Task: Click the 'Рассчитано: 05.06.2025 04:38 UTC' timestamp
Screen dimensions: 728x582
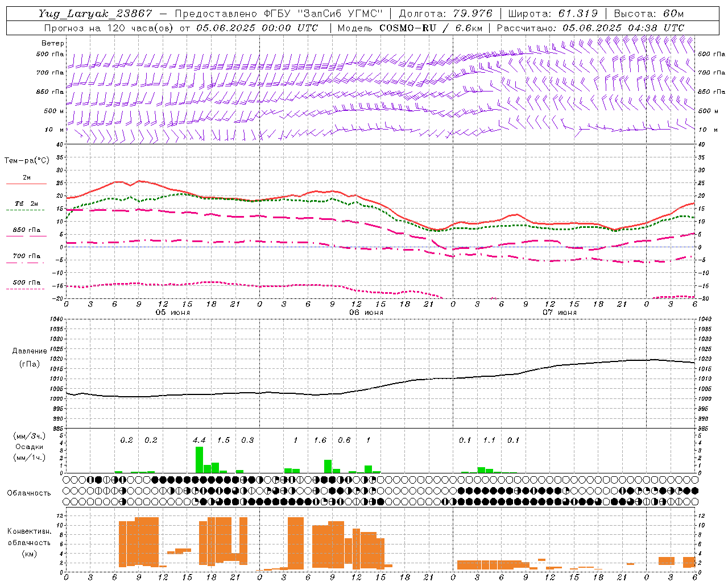Action: [590, 28]
